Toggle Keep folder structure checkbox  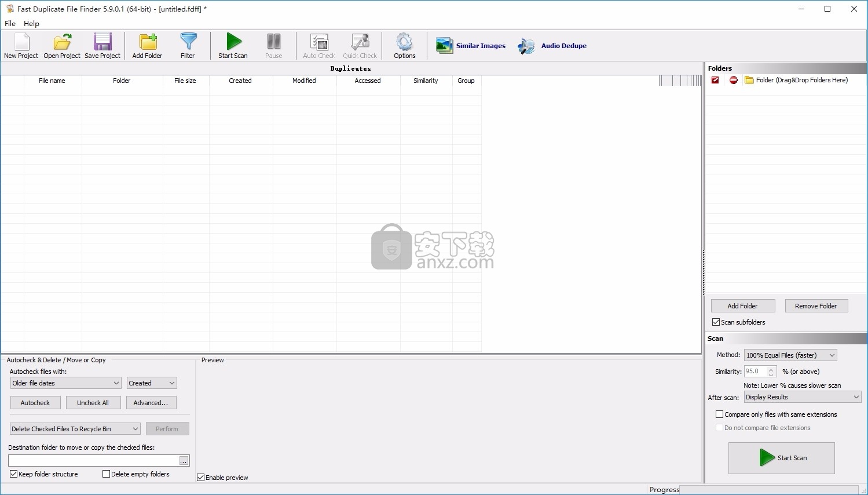pyautogui.click(x=13, y=474)
